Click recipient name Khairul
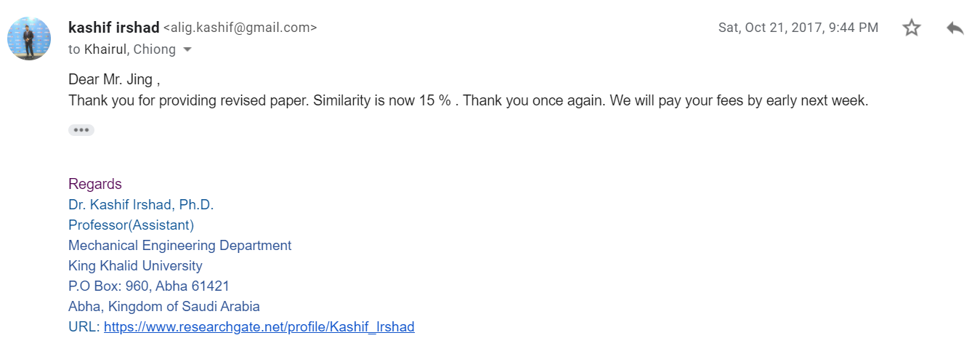 click(x=106, y=49)
